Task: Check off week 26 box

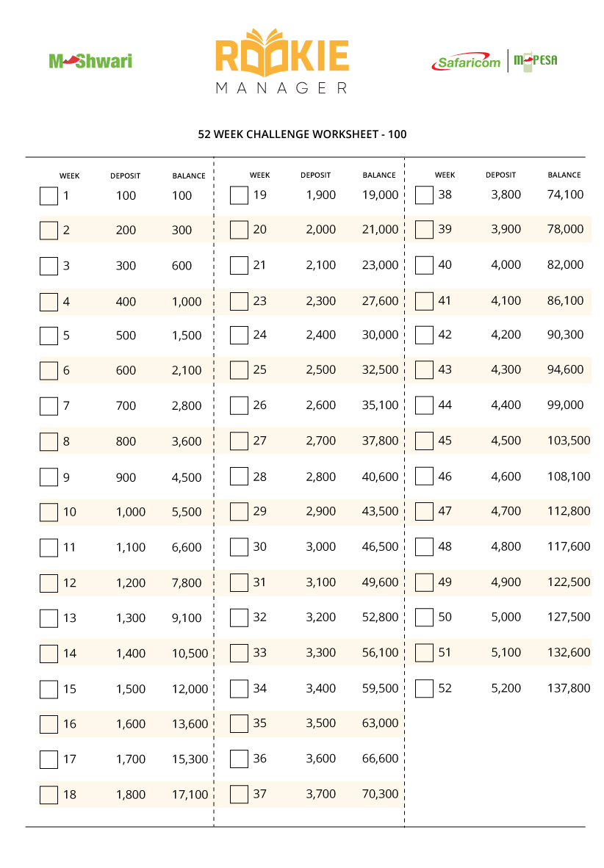Action: pyautogui.click(x=239, y=405)
